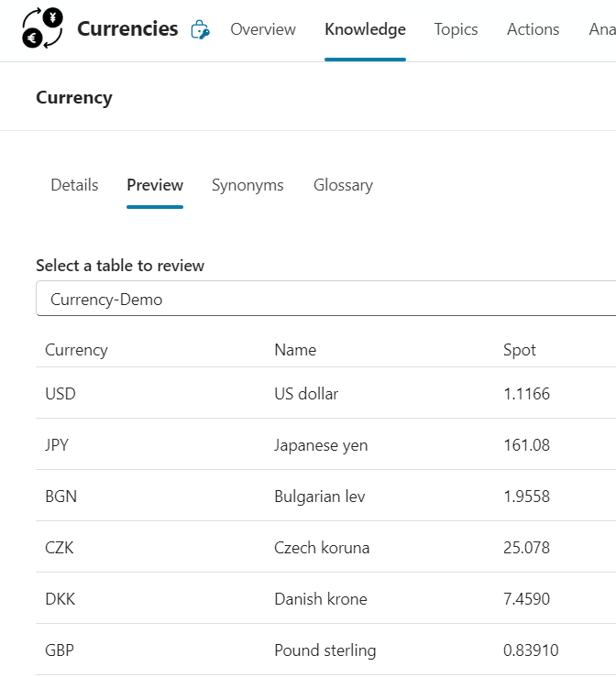This screenshot has width=616, height=677.
Task: Select the Knowledge tab
Action: pyautogui.click(x=365, y=29)
